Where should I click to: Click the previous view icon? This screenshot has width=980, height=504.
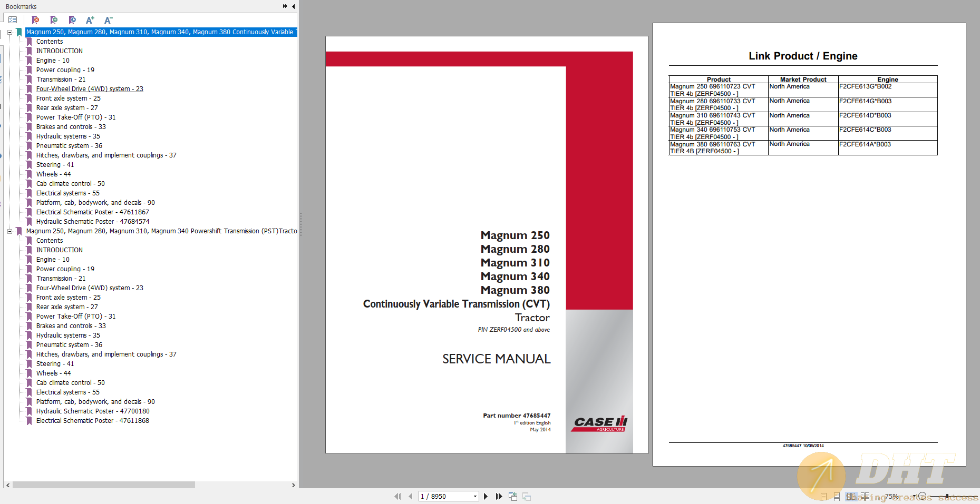(512, 496)
